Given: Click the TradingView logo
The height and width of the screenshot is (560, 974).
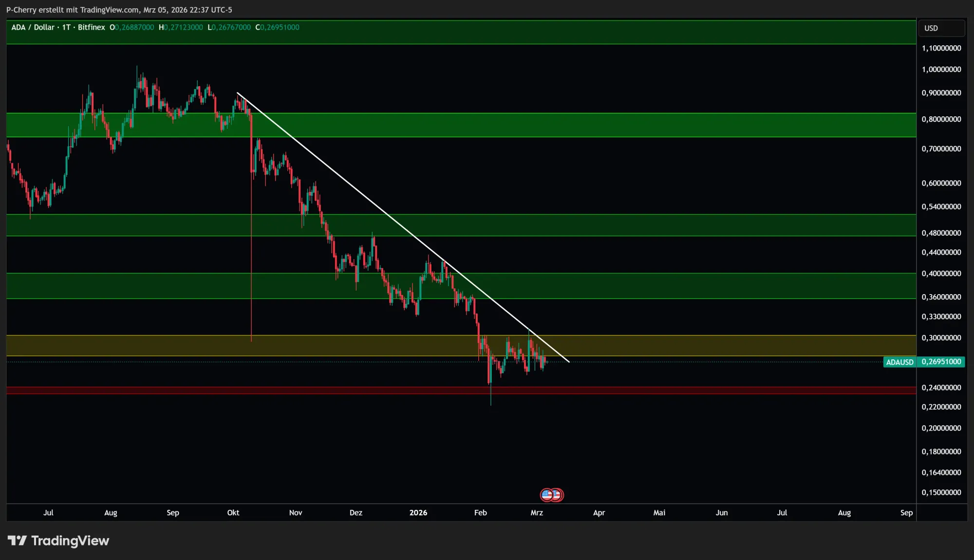Looking at the screenshot, I should click(58, 541).
